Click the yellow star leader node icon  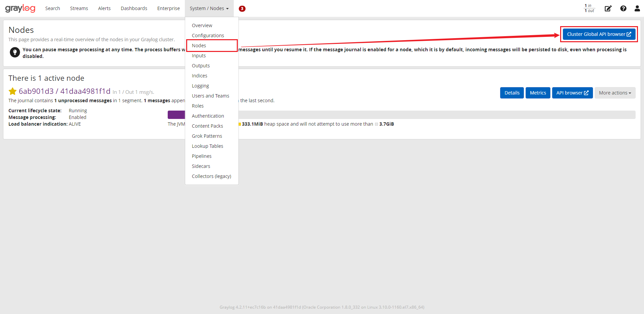(x=13, y=91)
